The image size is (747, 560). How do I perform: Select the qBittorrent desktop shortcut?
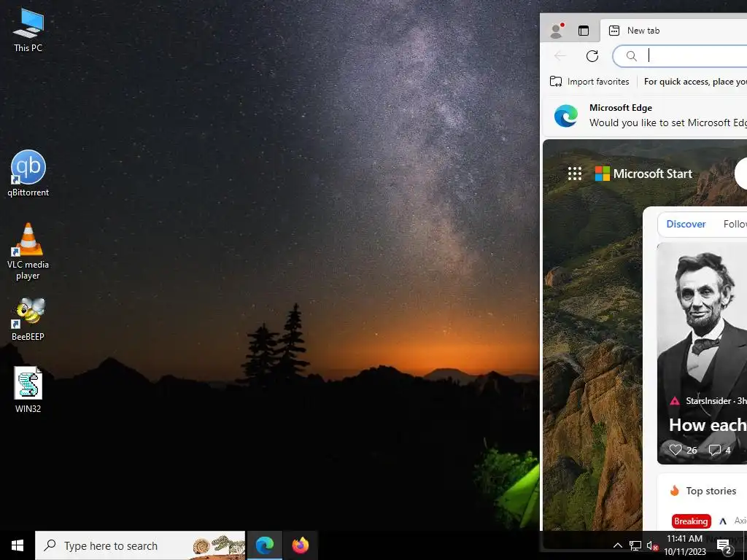tap(28, 174)
